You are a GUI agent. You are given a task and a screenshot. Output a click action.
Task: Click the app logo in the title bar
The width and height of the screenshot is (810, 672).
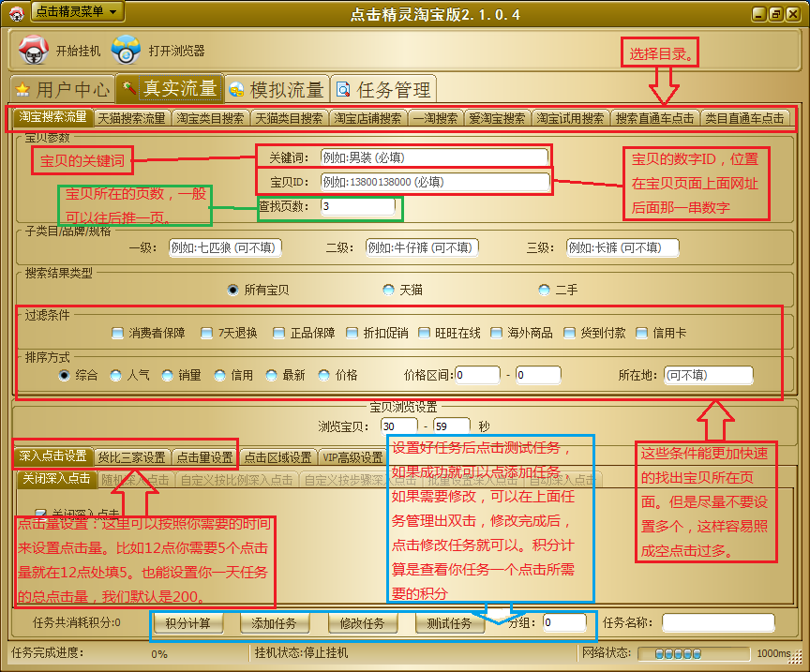(x=17, y=13)
